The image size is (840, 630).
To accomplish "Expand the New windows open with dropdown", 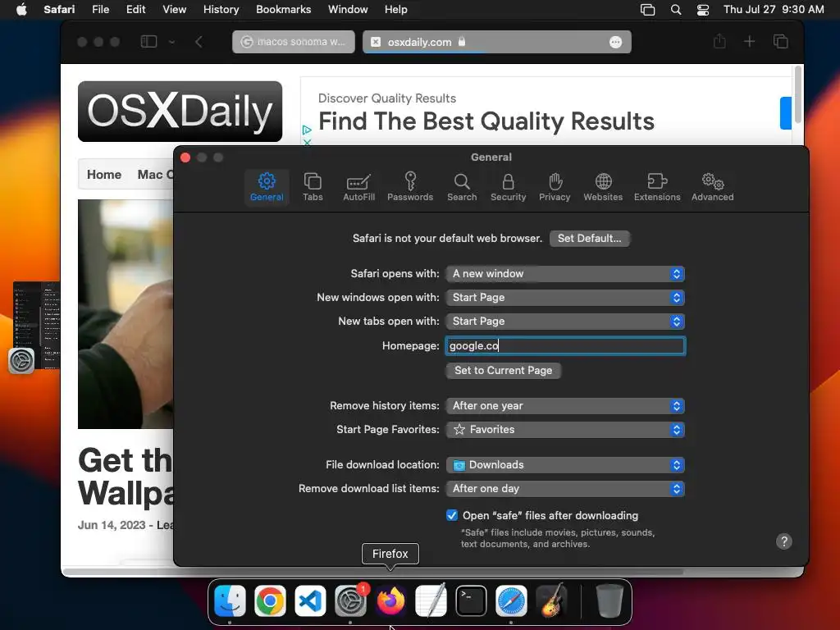I will tap(565, 297).
